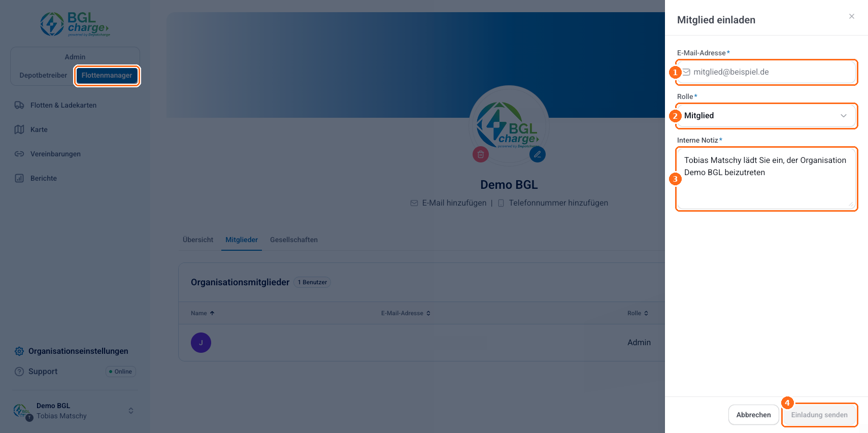Image resolution: width=868 pixels, height=433 pixels.
Task: Click the purple J member avatar
Action: [x=201, y=343]
